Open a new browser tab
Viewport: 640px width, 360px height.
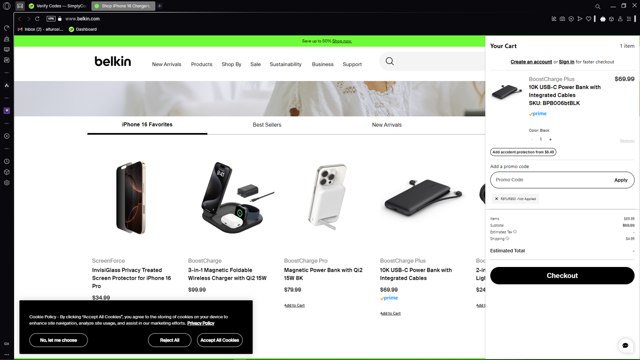point(160,6)
